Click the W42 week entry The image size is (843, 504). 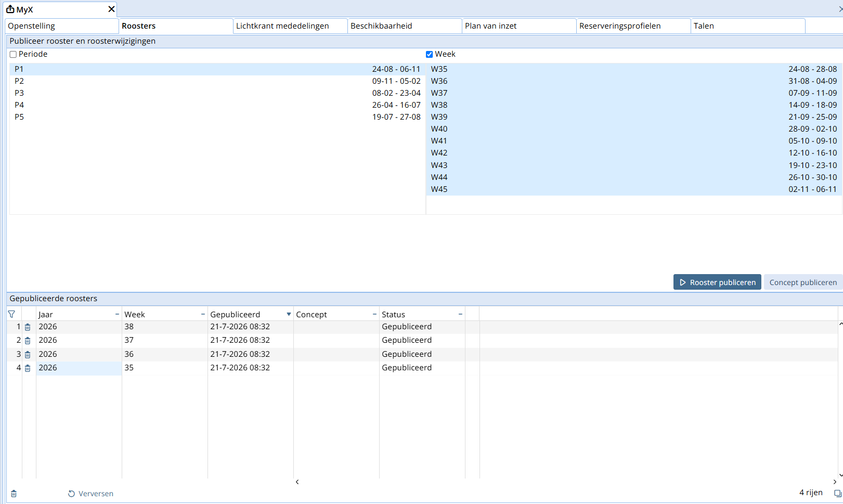pos(634,153)
